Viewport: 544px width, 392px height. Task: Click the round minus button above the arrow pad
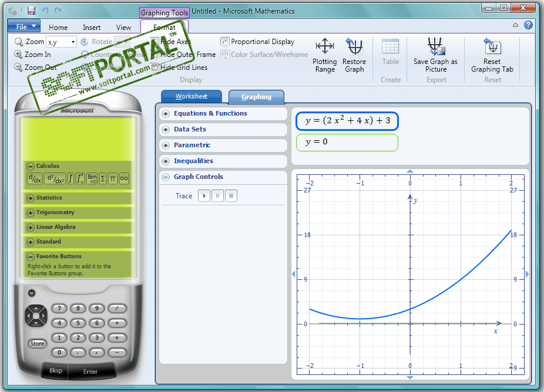click(32, 293)
